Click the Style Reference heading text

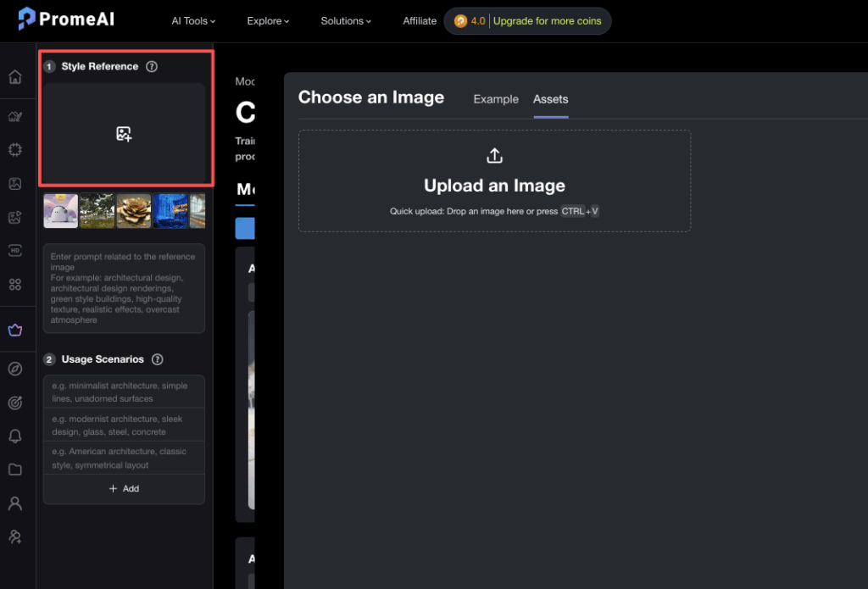click(100, 66)
